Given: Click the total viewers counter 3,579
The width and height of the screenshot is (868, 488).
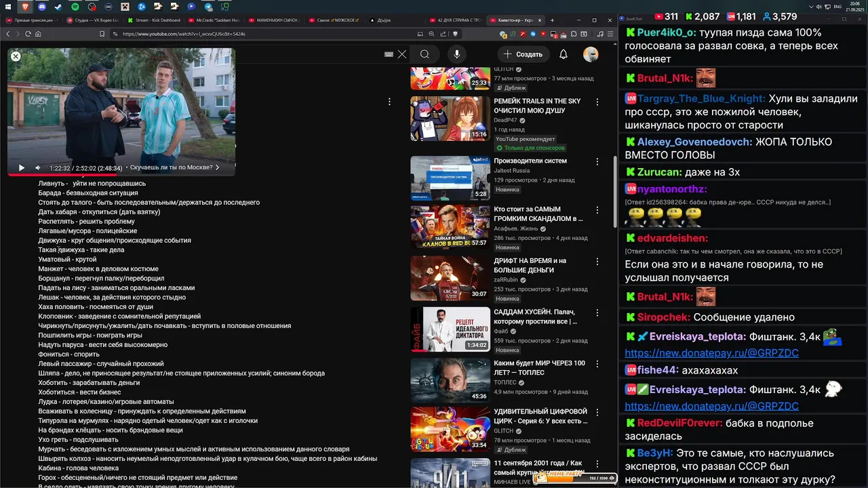Looking at the screenshot, I should point(780,16).
